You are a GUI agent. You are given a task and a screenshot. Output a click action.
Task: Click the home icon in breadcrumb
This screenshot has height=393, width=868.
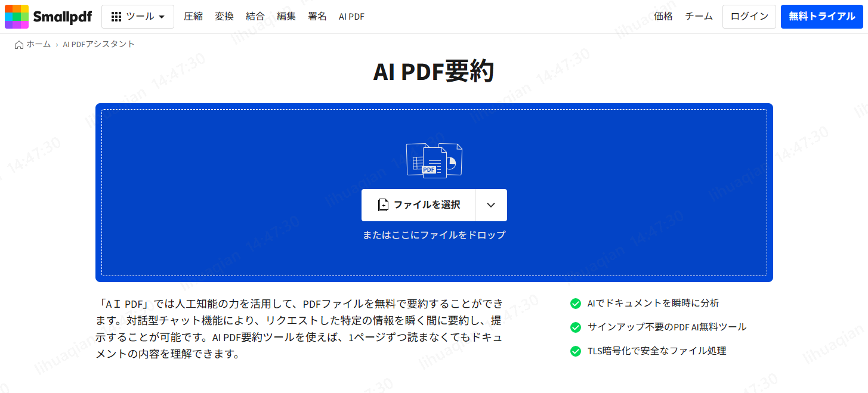pyautogui.click(x=19, y=45)
